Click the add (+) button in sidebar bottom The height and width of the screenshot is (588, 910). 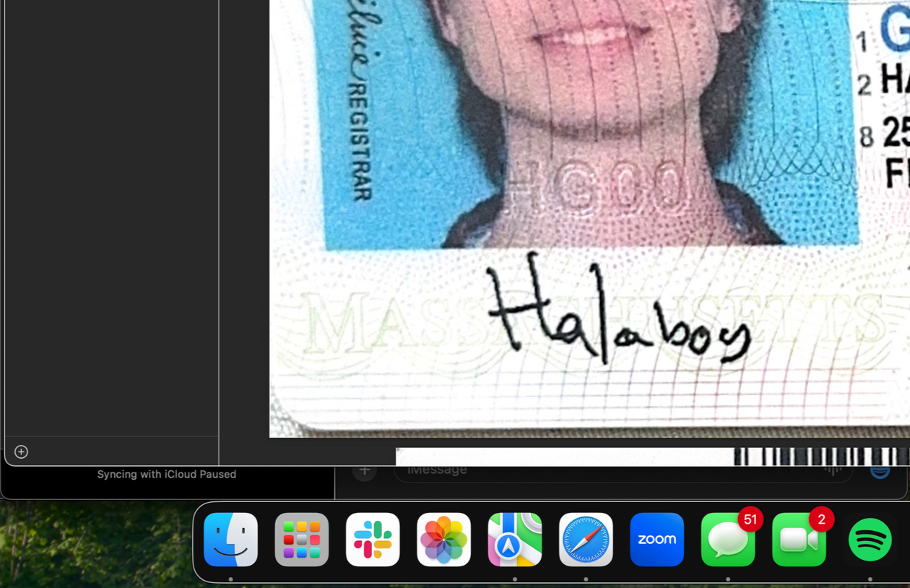coord(21,451)
